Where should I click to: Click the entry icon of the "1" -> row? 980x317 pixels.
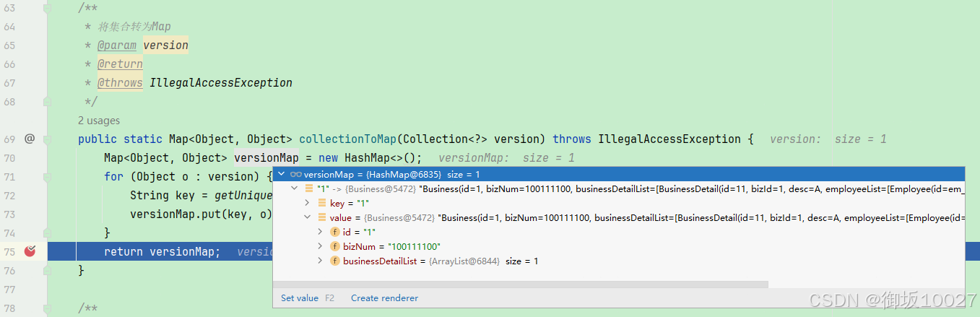309,188
